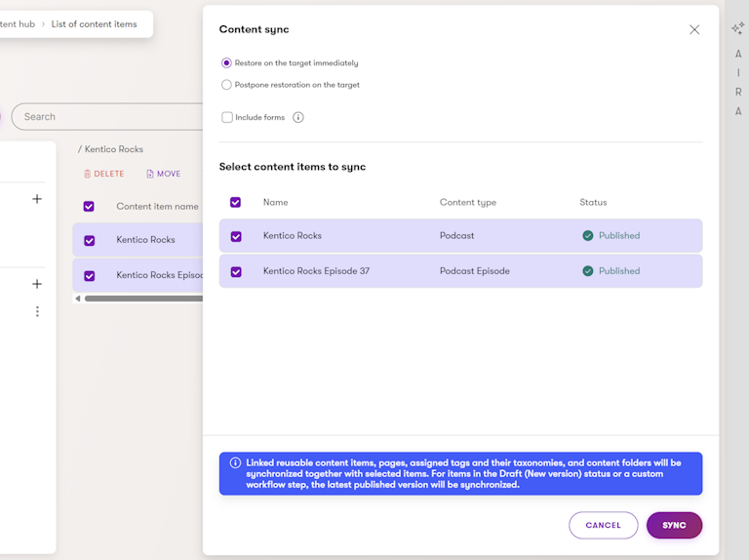
Task: Show Include forms info tooltip icon
Action: [298, 117]
